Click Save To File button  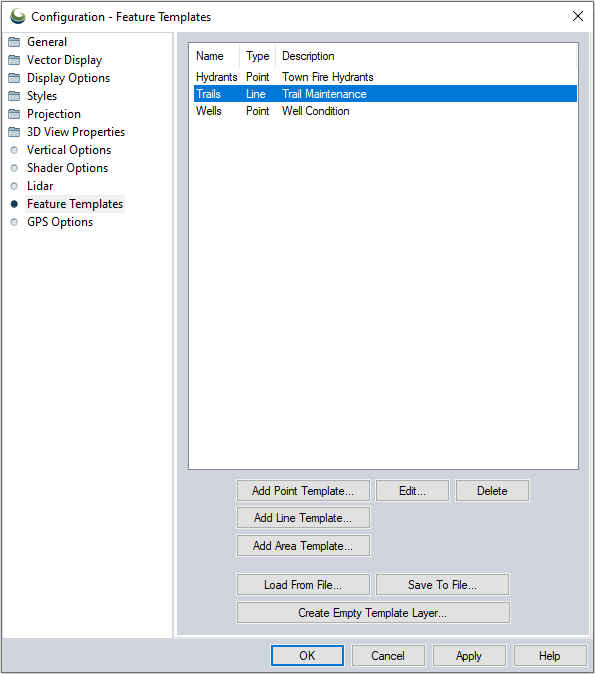coord(442,585)
